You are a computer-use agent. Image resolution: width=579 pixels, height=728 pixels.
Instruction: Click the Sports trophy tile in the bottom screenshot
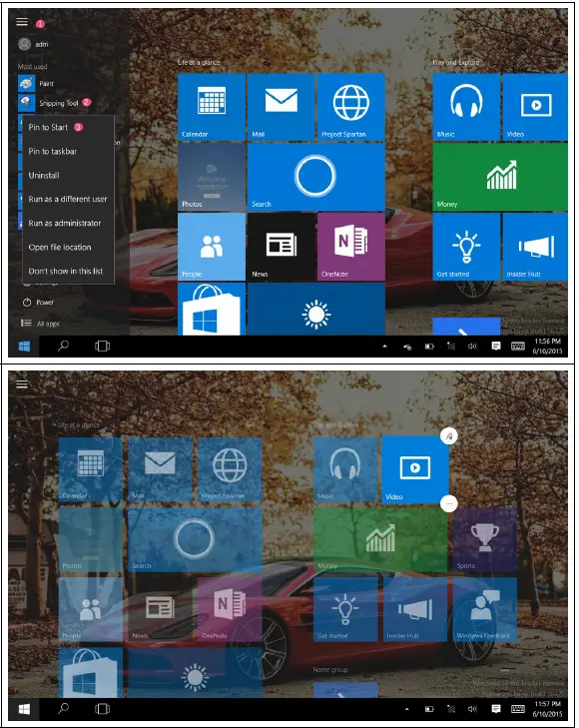[x=485, y=539]
